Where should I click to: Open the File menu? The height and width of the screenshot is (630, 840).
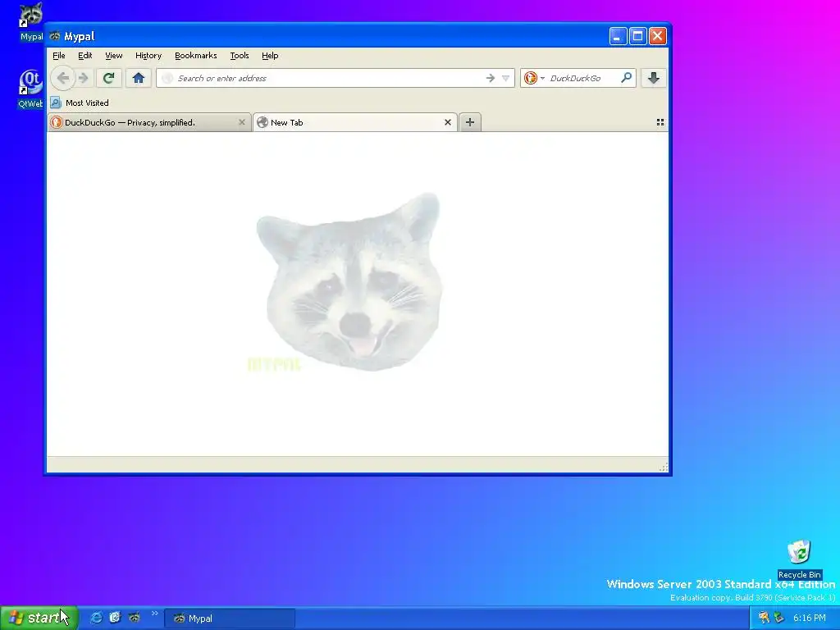click(x=59, y=56)
